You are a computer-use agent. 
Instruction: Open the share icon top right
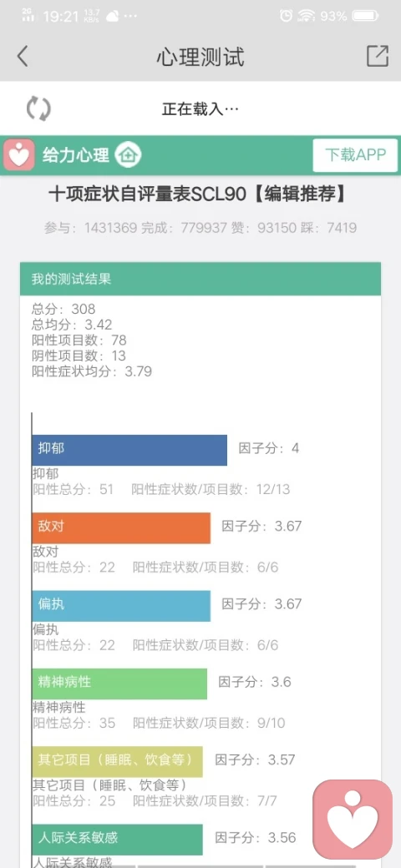[x=377, y=56]
